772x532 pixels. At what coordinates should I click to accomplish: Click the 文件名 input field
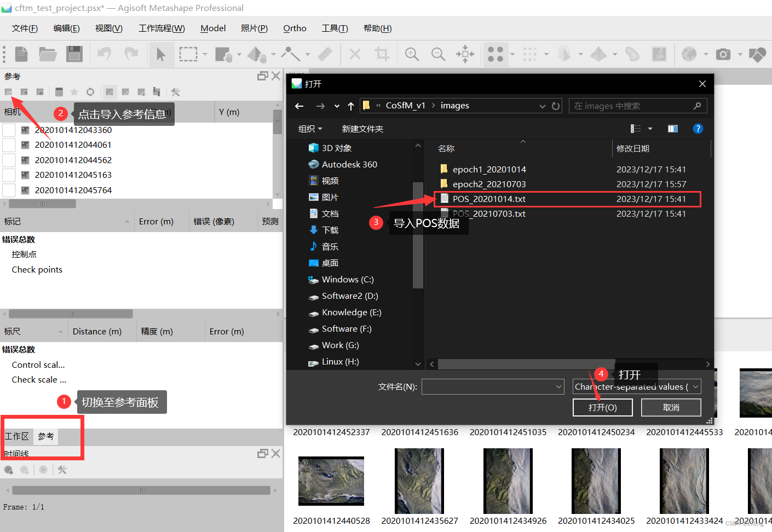pyautogui.click(x=493, y=386)
